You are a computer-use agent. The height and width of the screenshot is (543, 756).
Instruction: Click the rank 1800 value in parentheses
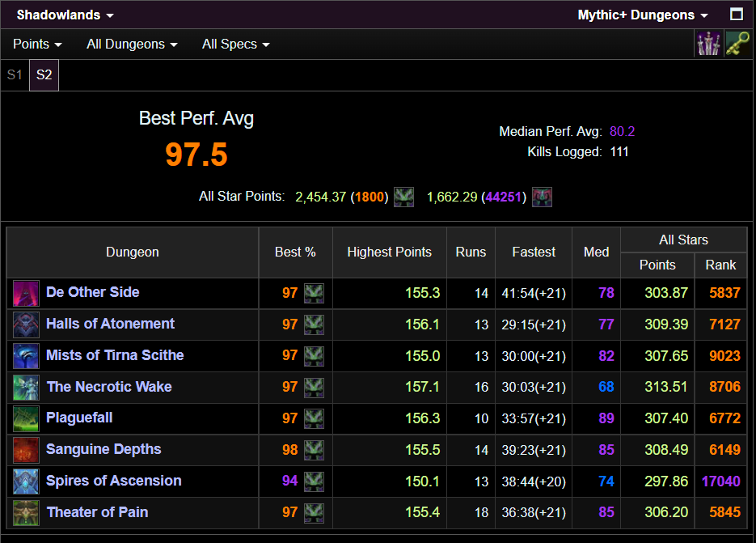click(370, 197)
